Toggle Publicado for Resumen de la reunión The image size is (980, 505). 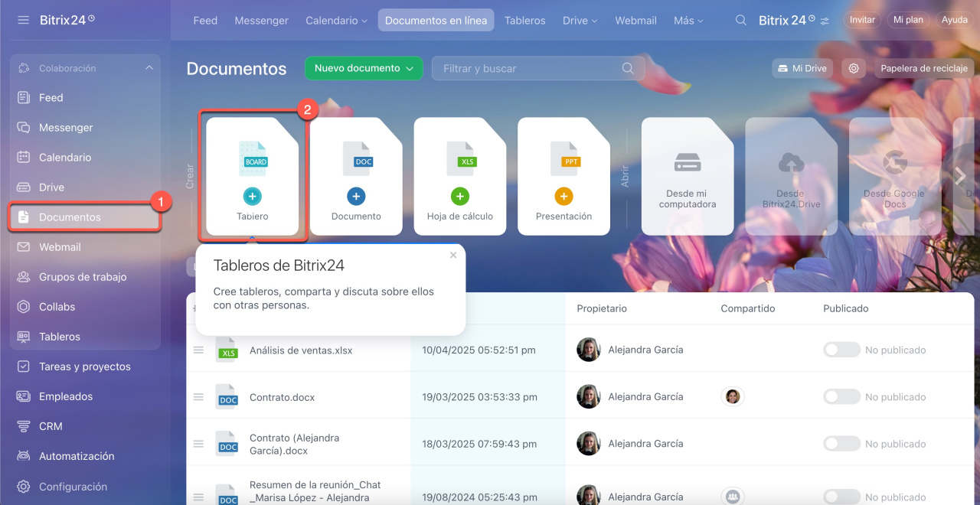841,497
